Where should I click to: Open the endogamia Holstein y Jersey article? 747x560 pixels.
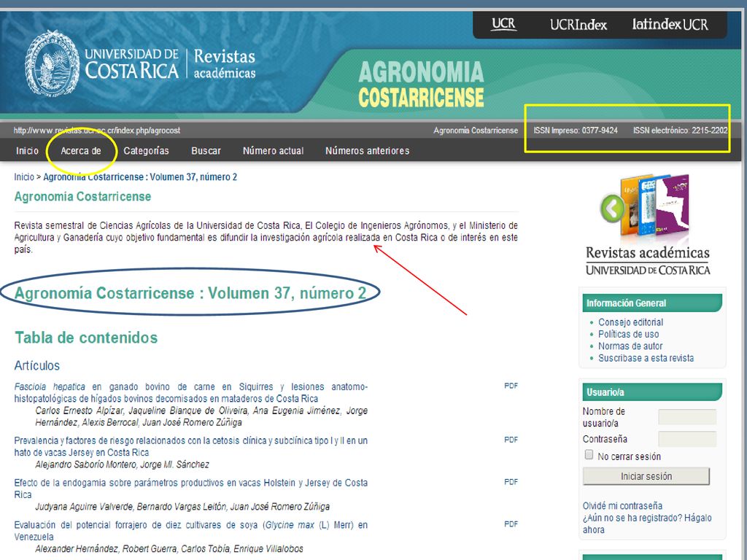coord(190,489)
